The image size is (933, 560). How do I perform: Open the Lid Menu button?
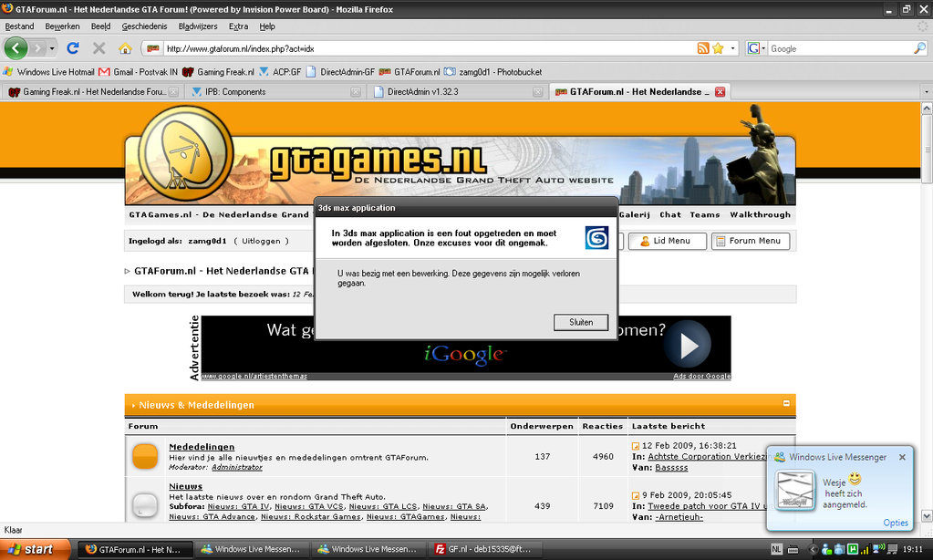coord(667,241)
